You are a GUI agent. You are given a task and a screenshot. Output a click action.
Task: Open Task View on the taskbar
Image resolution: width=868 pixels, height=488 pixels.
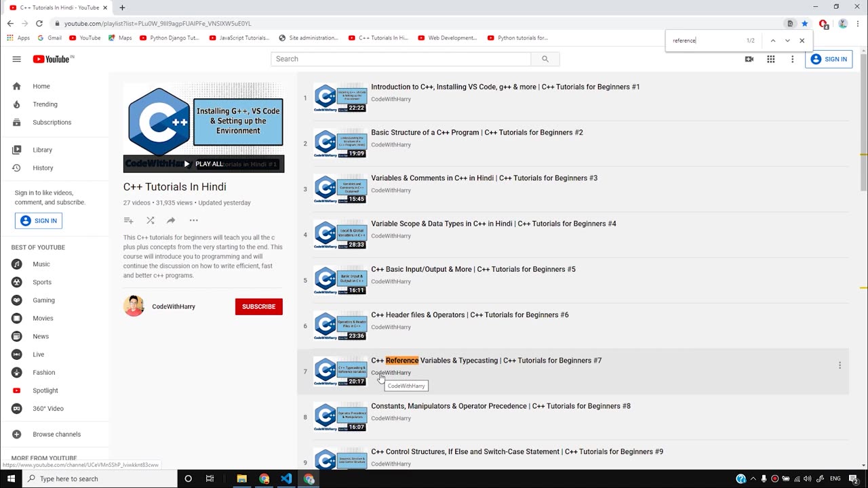[x=210, y=479]
